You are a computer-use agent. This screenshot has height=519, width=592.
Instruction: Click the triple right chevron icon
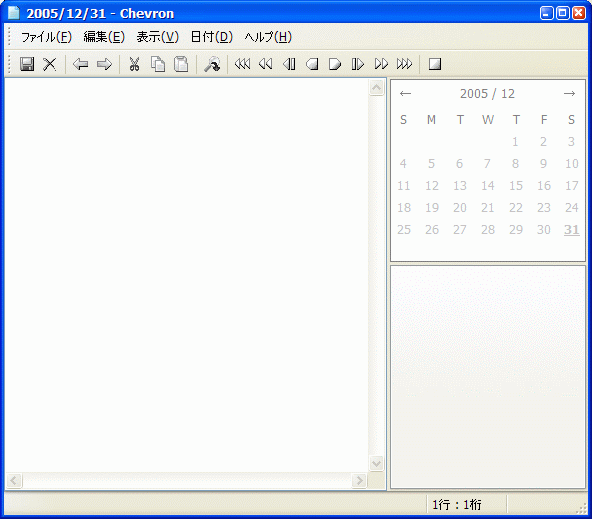(404, 64)
